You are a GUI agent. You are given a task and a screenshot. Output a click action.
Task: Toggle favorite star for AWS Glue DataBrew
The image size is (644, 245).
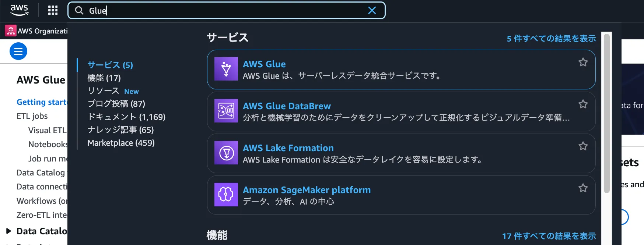pyautogui.click(x=583, y=104)
